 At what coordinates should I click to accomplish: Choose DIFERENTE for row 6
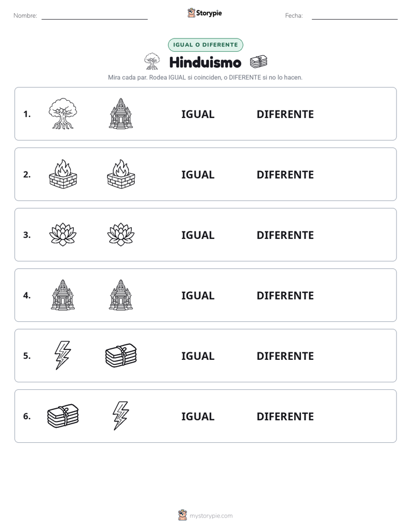tap(285, 416)
